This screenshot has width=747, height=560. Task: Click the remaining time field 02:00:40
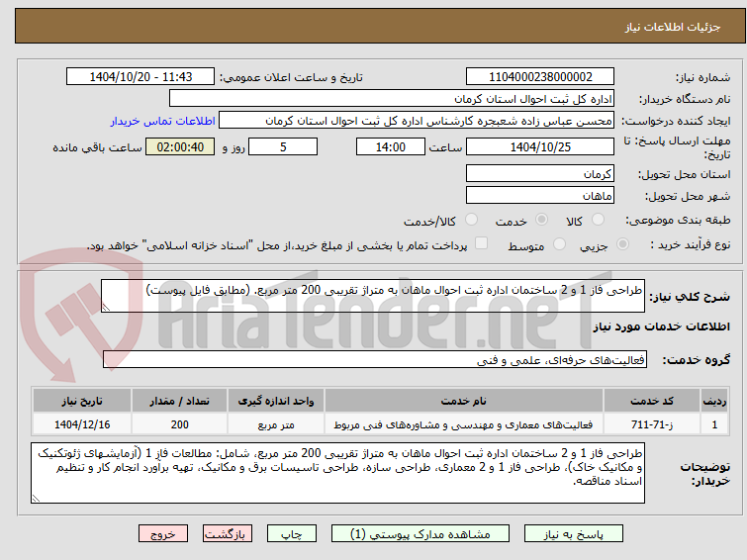(x=180, y=146)
